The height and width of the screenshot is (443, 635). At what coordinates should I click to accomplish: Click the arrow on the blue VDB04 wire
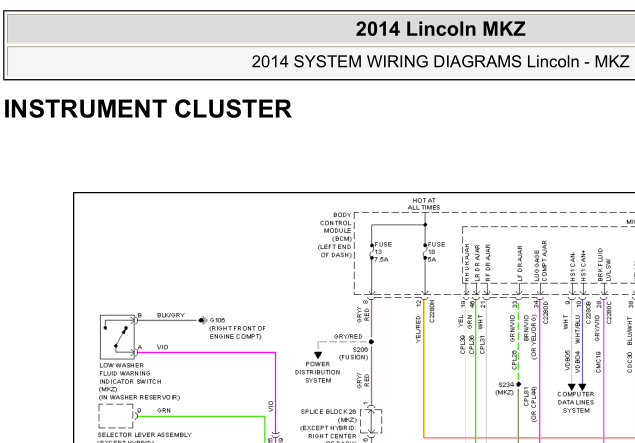582,387
